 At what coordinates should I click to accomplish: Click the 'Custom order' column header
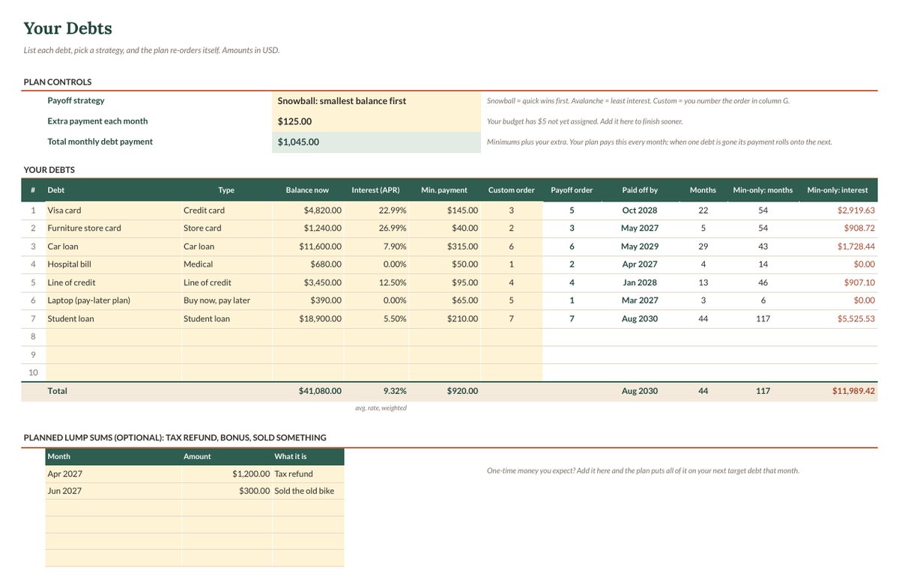pos(512,190)
